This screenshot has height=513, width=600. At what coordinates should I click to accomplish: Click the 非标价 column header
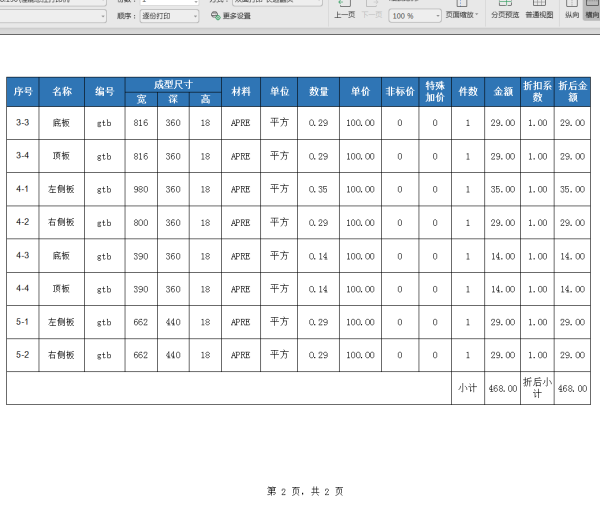(x=400, y=92)
